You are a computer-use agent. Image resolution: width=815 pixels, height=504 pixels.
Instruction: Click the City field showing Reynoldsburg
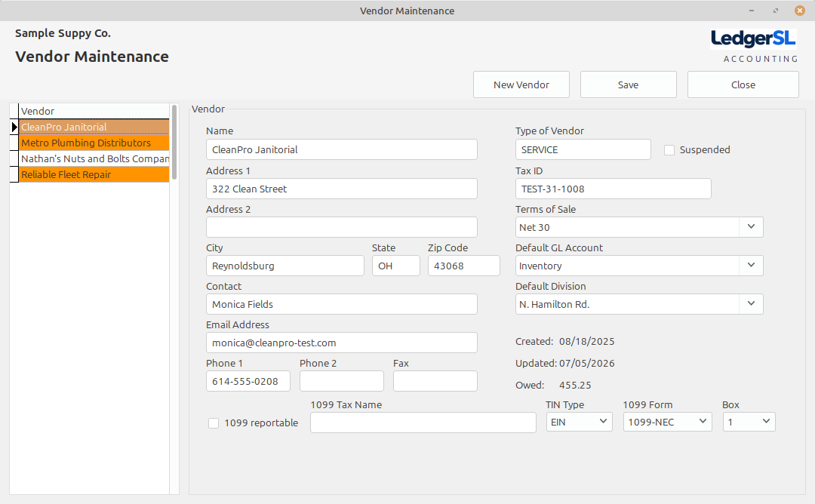[284, 266]
